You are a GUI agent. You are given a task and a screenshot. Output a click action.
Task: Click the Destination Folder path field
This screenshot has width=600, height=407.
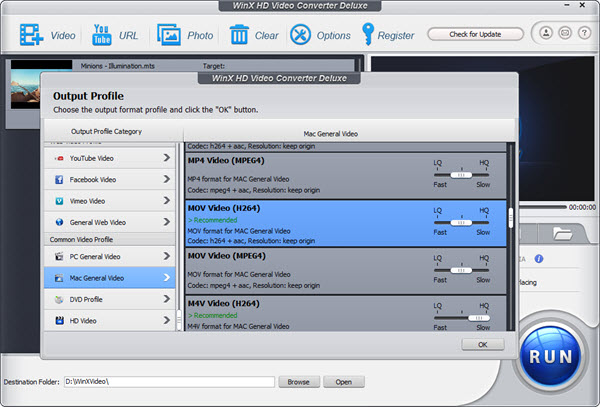point(169,382)
